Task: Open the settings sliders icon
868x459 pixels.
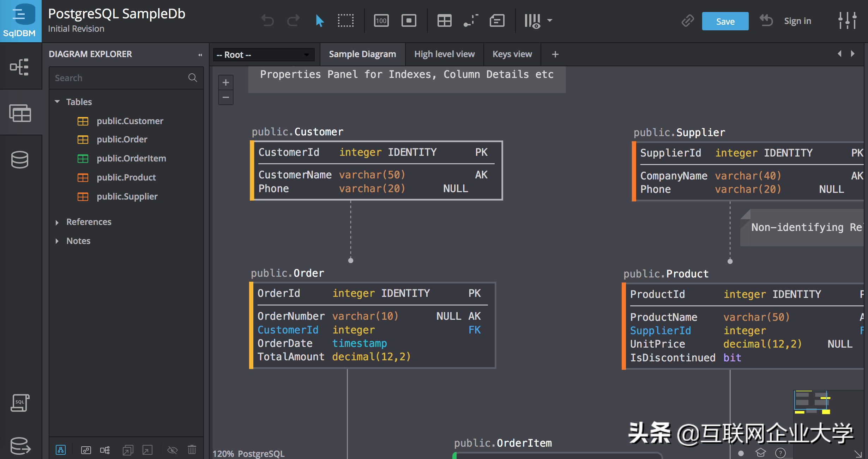Action: coord(847,20)
